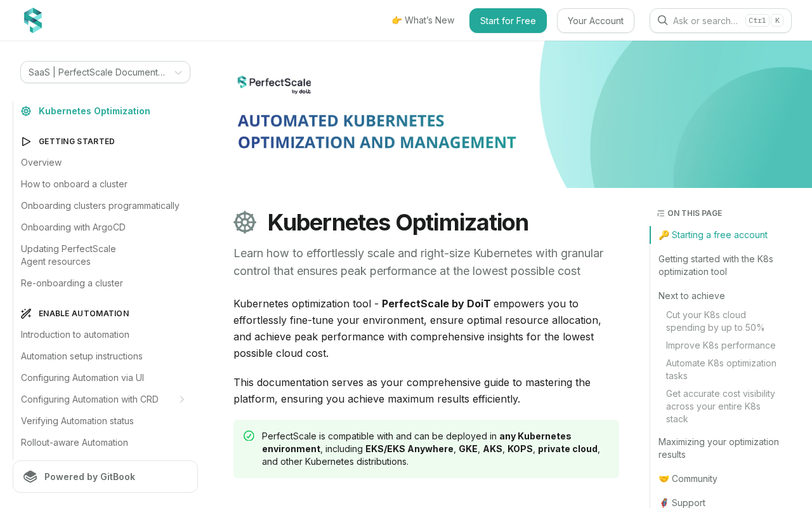
Task: Click the Enable Automation magic wand icon
Action: point(26,314)
